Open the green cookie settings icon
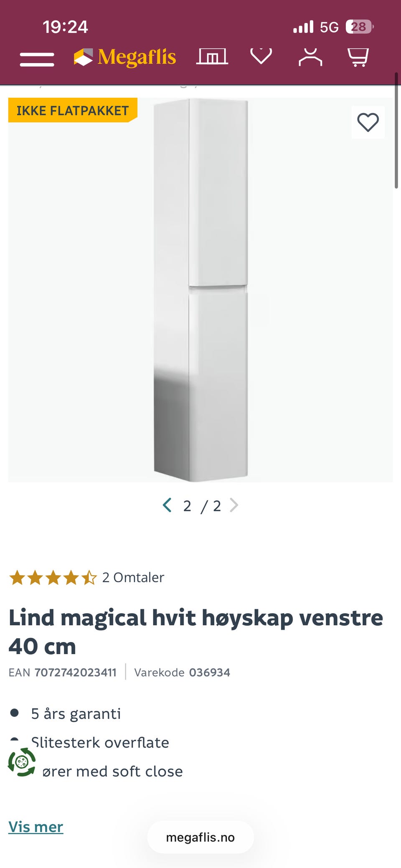This screenshot has width=401, height=868. (x=22, y=762)
